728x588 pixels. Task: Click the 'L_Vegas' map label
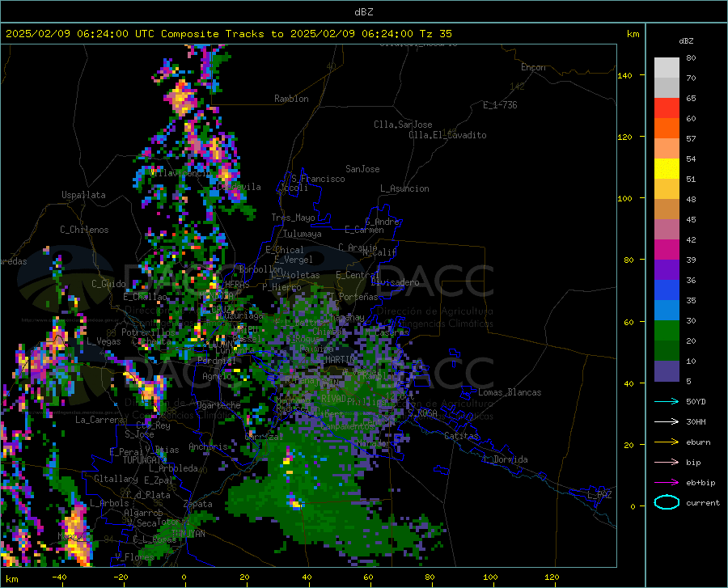coord(104,341)
